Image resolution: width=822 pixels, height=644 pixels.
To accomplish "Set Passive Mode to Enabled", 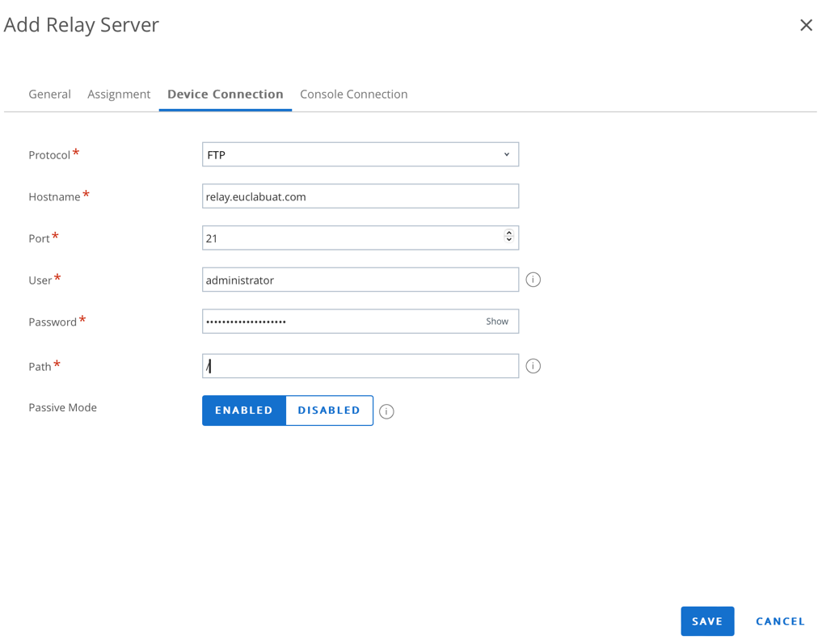I will [x=244, y=410].
